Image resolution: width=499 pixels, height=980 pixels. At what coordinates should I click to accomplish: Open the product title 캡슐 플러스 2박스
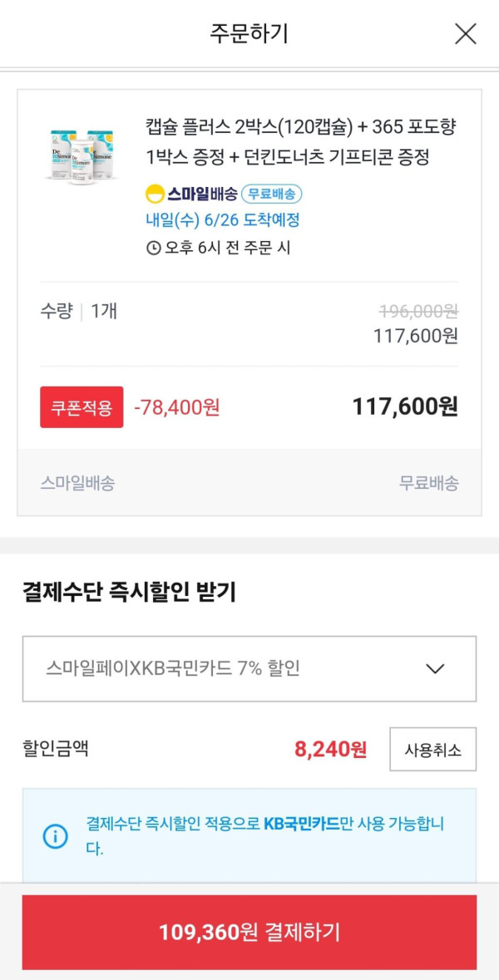coord(299,142)
